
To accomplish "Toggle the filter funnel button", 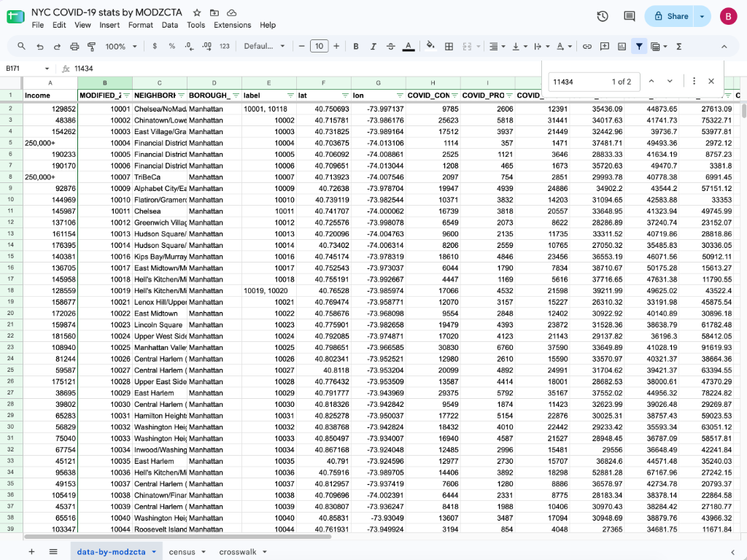I will tap(639, 46).
